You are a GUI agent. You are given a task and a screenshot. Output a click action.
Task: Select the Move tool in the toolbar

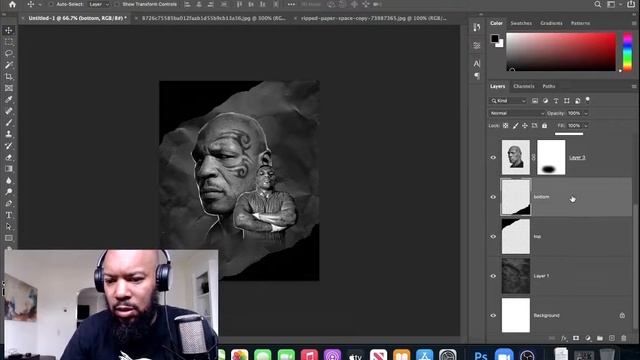tap(9, 30)
